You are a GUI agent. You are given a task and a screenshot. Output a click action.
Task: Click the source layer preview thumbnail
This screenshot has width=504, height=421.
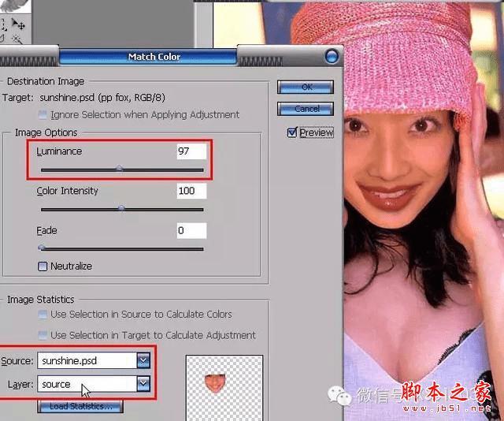point(224,388)
